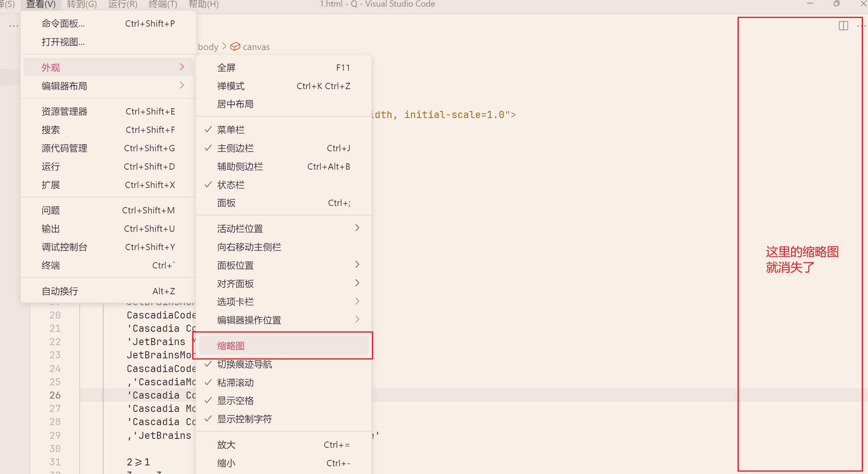Click the collapsed menu ellipsis at far left
868x474 pixels.
(14, 26)
